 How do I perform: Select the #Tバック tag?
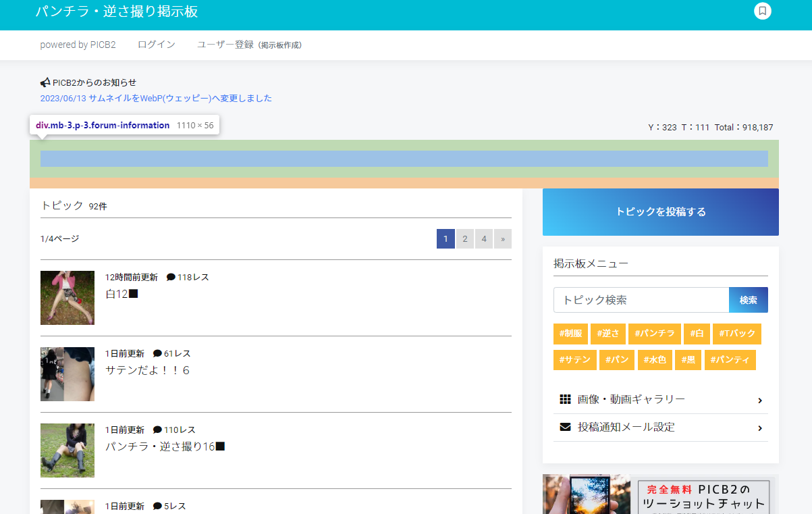click(x=736, y=333)
